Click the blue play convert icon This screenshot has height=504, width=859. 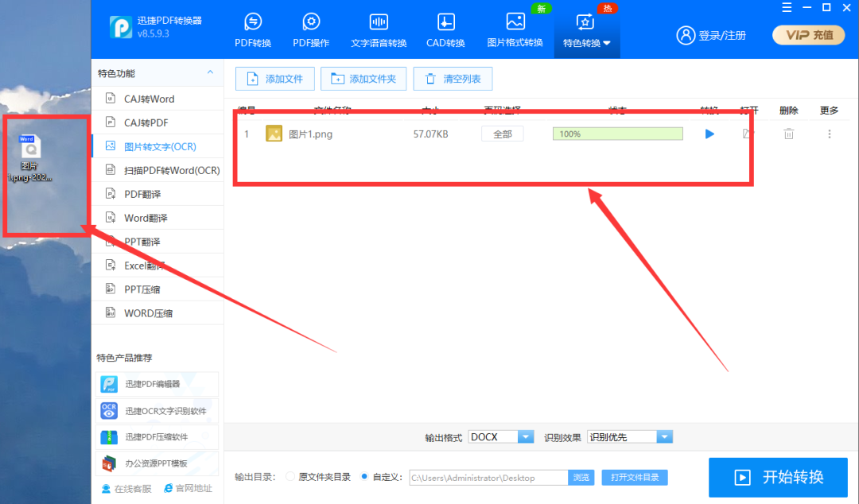pos(709,134)
